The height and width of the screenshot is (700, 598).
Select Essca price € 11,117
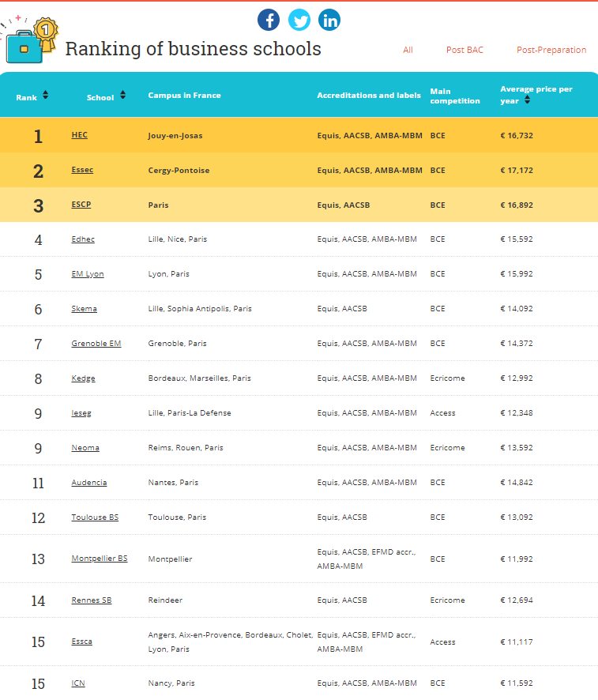(517, 642)
